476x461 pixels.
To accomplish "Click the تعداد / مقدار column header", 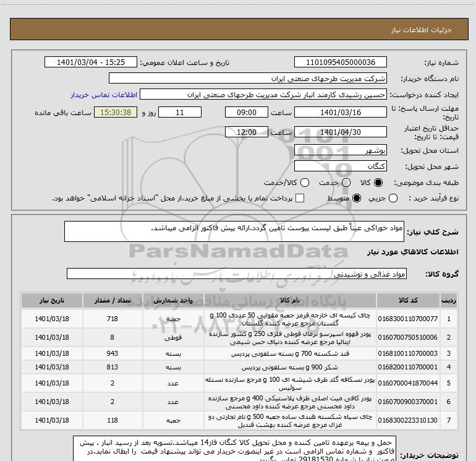I will [x=113, y=301].
